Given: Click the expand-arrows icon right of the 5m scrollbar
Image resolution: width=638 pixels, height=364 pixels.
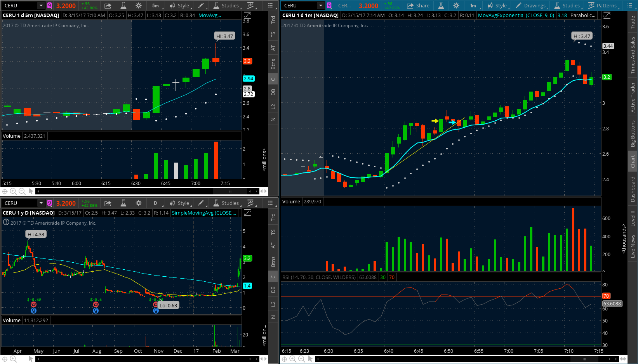Looking at the screenshot, I should coord(264,191).
